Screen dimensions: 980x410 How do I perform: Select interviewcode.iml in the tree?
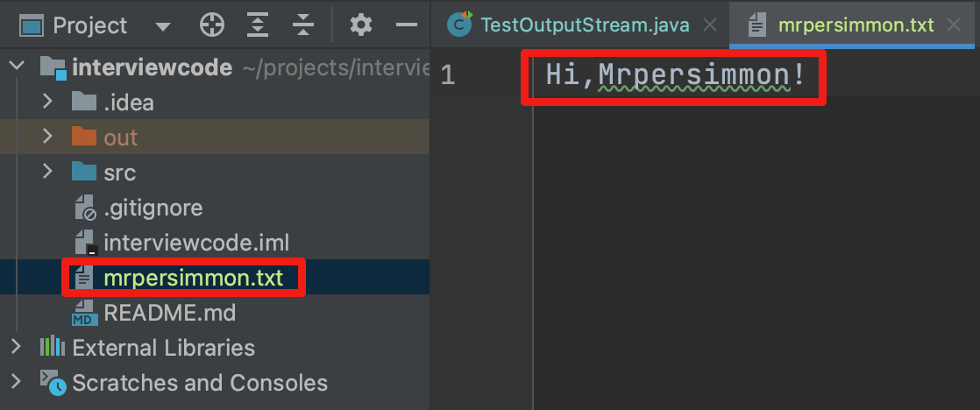195,243
